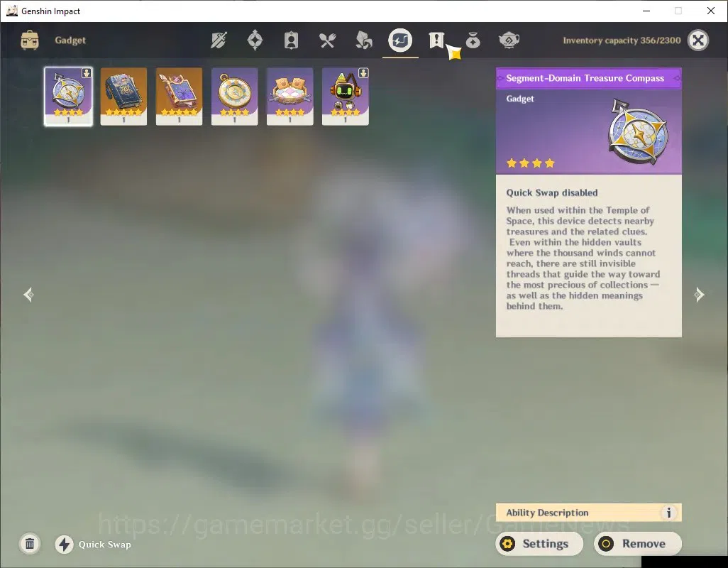The height and width of the screenshot is (568, 728).
Task: Click the Genshin Impact title bar icon
Action: 11,11
